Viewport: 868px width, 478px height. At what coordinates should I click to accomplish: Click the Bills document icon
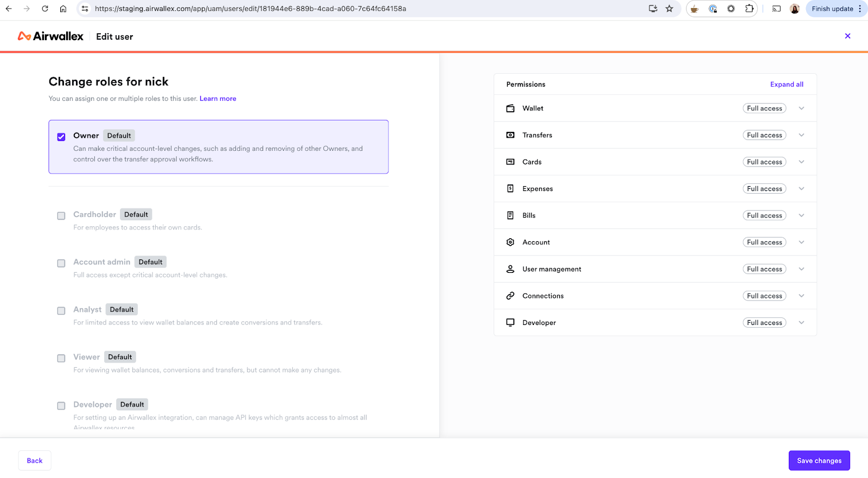(x=510, y=215)
